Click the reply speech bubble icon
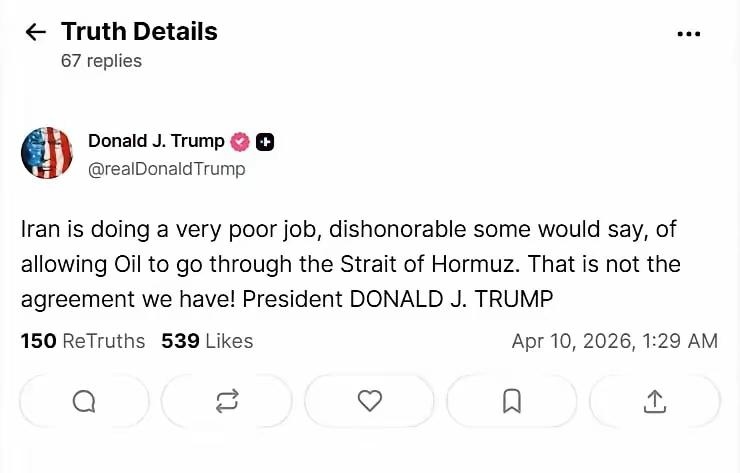Screen dimensions: 740x473 tap(85, 401)
